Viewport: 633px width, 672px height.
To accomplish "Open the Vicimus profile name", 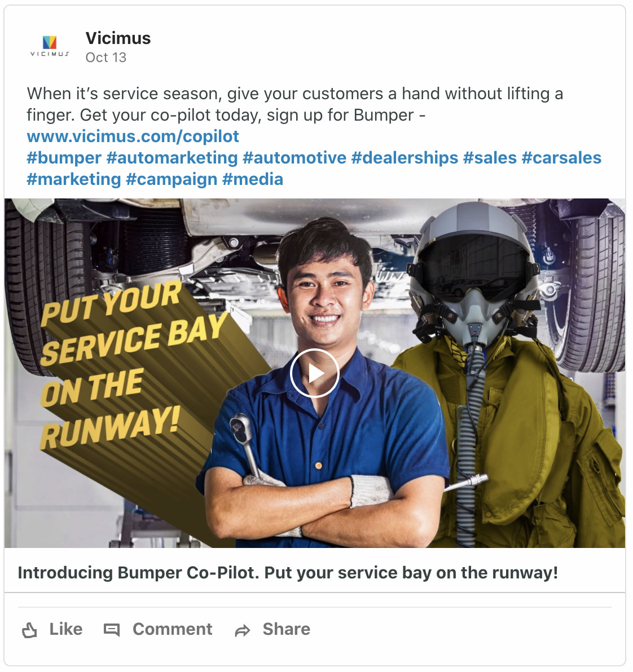I will pyautogui.click(x=118, y=38).
